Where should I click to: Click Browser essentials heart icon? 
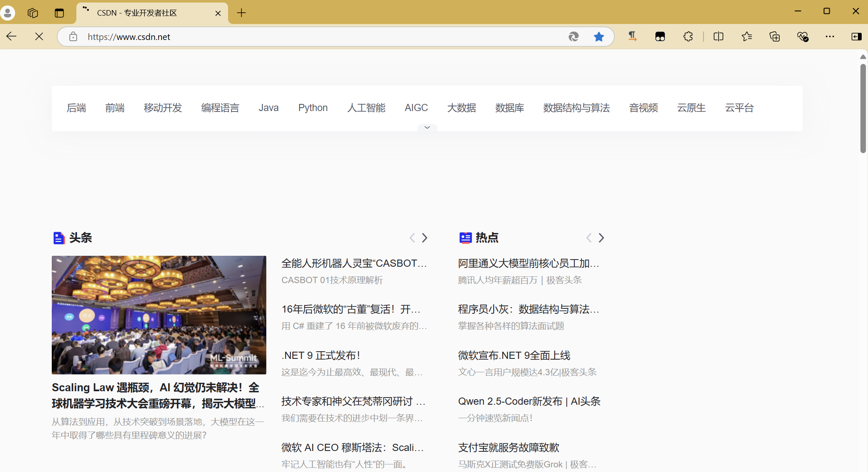pyautogui.click(x=802, y=37)
